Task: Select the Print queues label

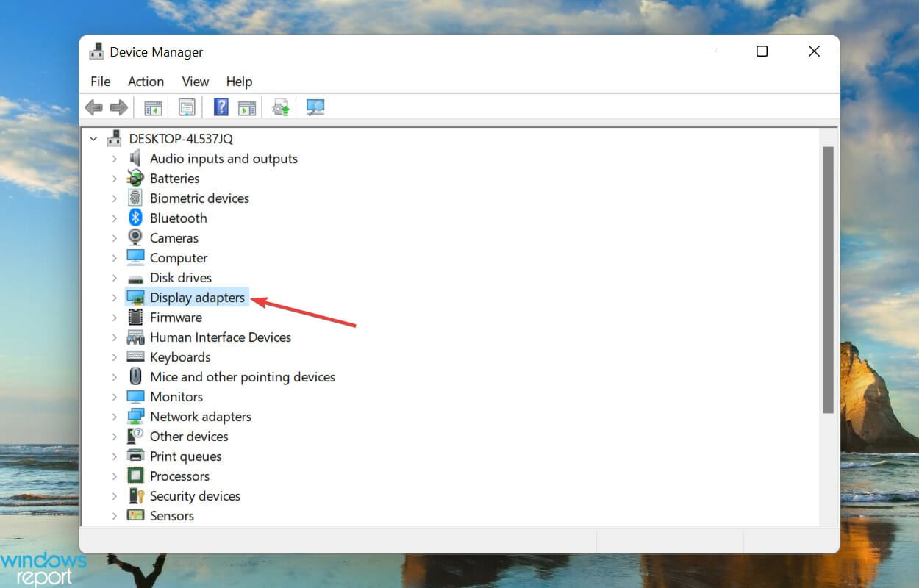Action: (x=186, y=456)
